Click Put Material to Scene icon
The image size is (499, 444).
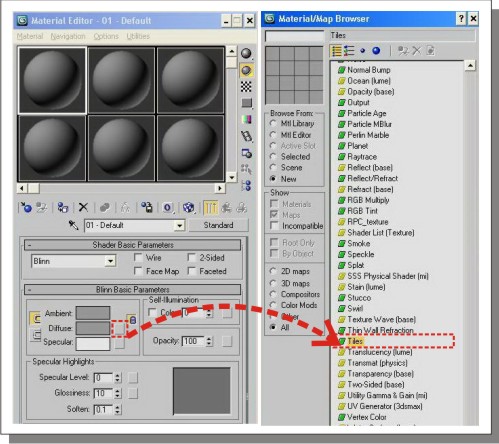point(42,208)
